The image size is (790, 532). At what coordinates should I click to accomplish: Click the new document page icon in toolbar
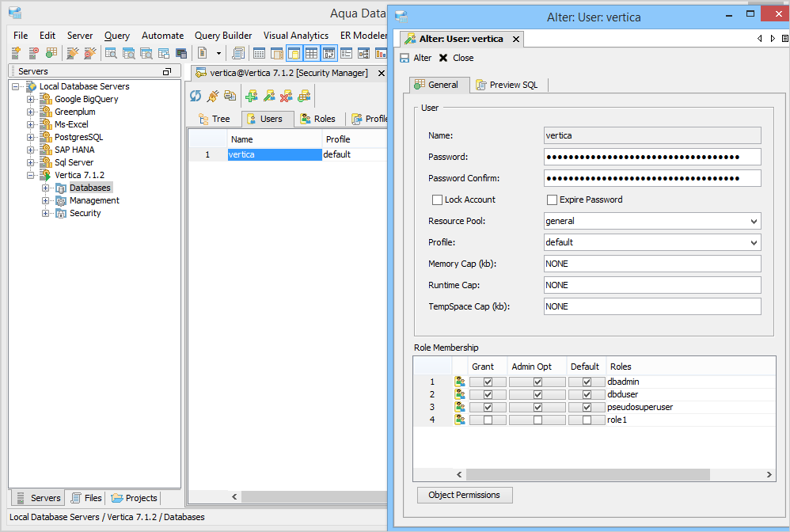pos(202,53)
